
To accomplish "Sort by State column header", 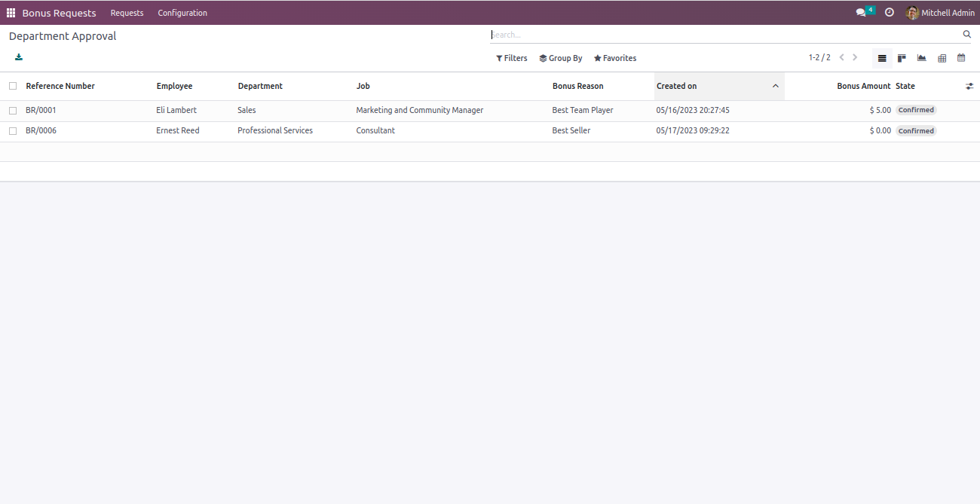I will point(905,86).
